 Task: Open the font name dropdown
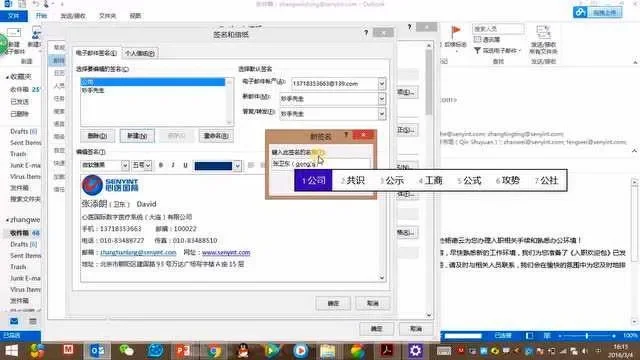(125, 165)
